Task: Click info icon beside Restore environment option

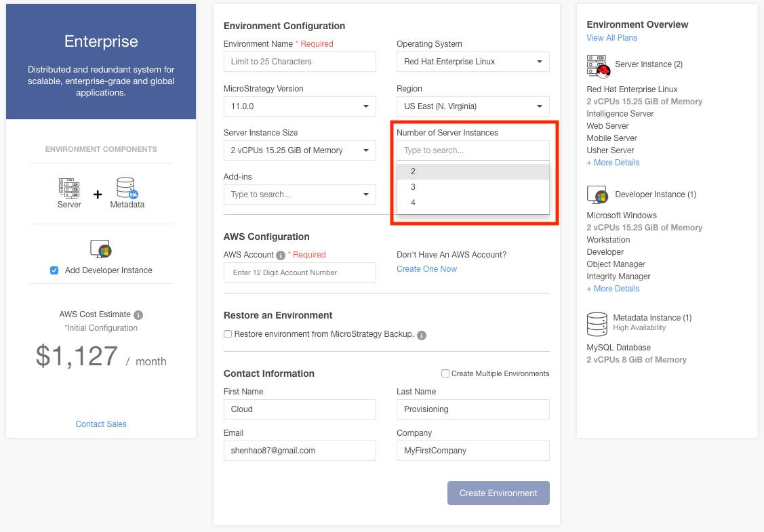Action: pos(422,335)
